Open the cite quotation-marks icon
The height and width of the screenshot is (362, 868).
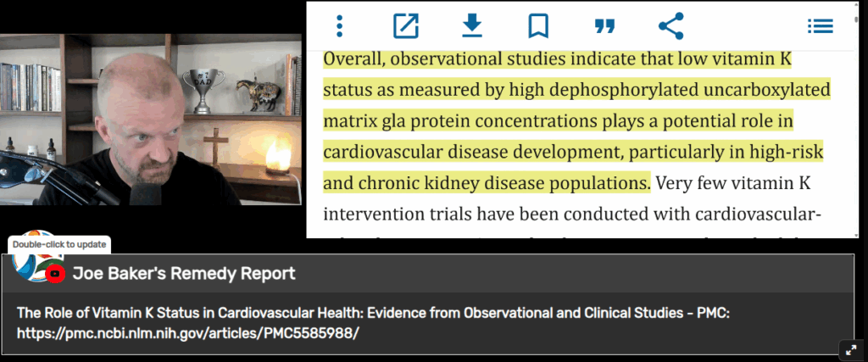click(604, 26)
